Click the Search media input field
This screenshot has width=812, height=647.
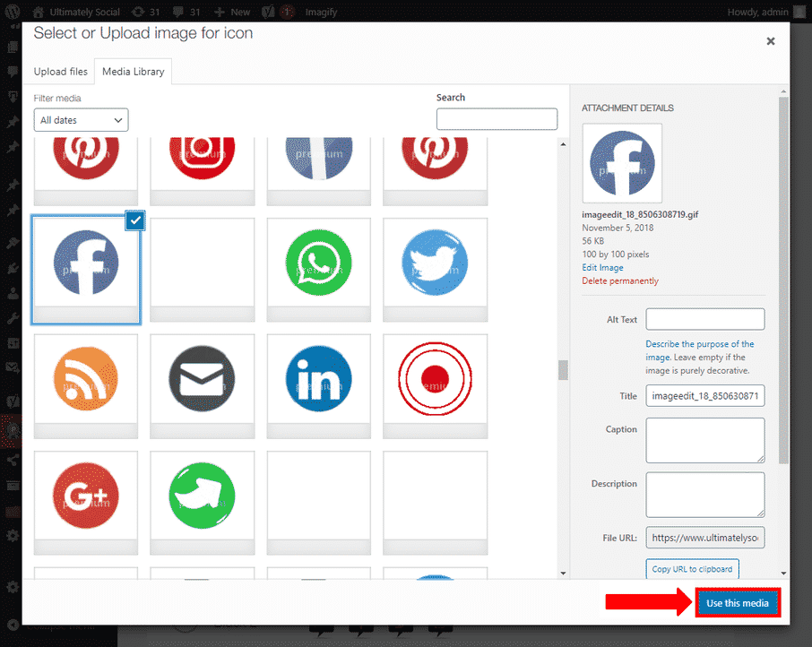(x=497, y=119)
